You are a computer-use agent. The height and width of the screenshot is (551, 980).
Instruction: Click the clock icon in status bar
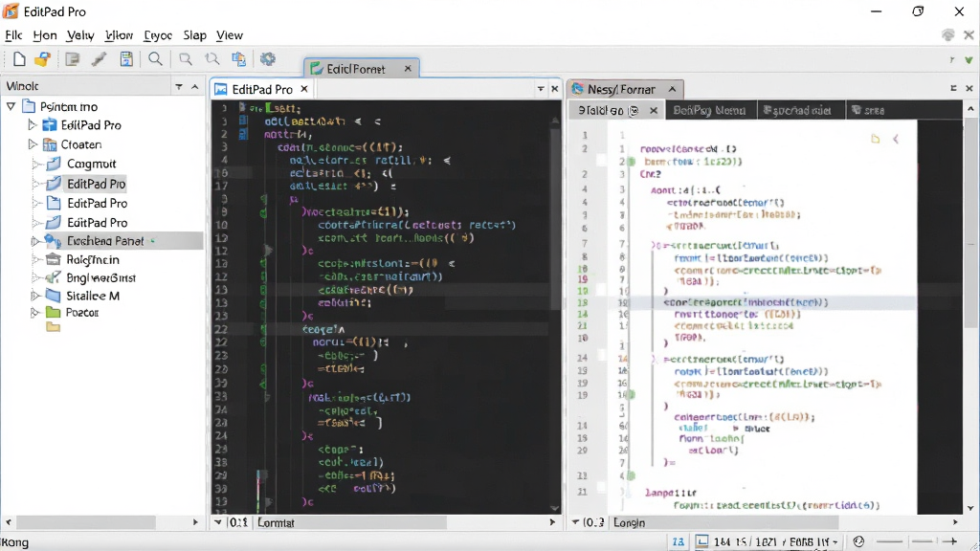click(x=858, y=541)
